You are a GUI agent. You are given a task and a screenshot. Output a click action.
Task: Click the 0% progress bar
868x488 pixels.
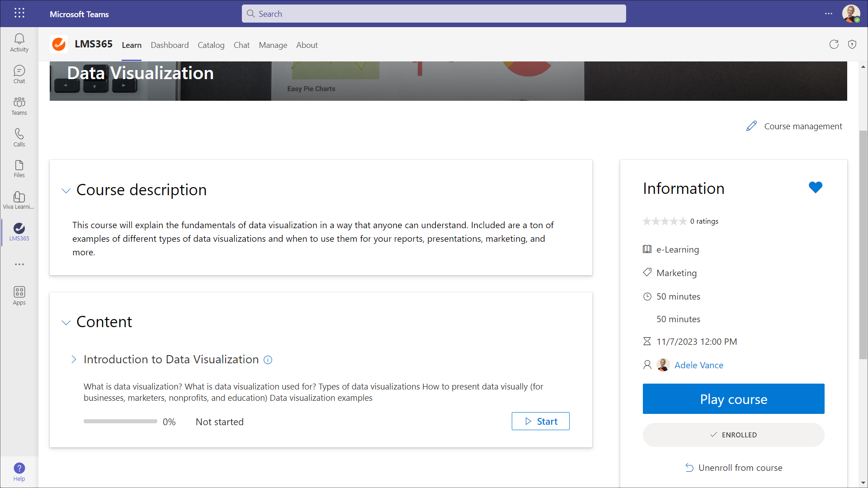pyautogui.click(x=120, y=421)
